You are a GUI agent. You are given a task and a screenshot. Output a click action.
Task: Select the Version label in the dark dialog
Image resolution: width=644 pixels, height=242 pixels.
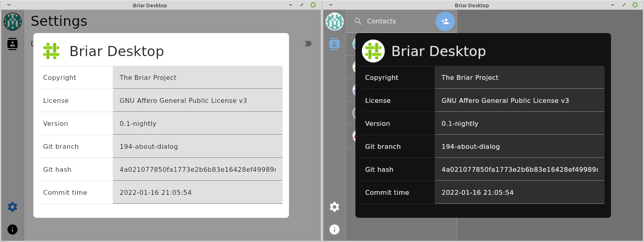[x=378, y=123]
